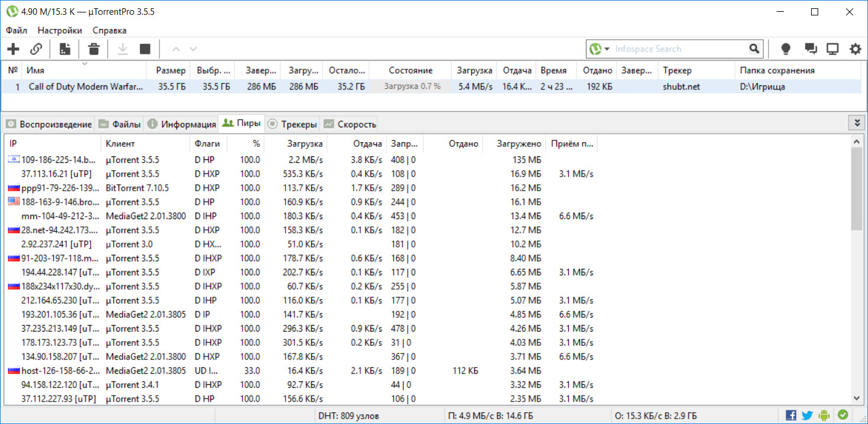The width and height of the screenshot is (868, 424).
Task: Open the chat bubbles icon in toolbar
Action: [810, 49]
